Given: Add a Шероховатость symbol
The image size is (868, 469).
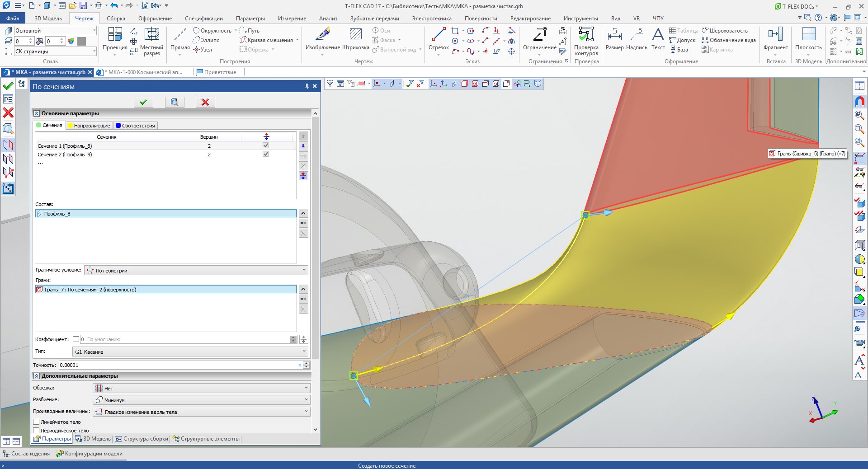Looking at the screenshot, I should coord(725,30).
